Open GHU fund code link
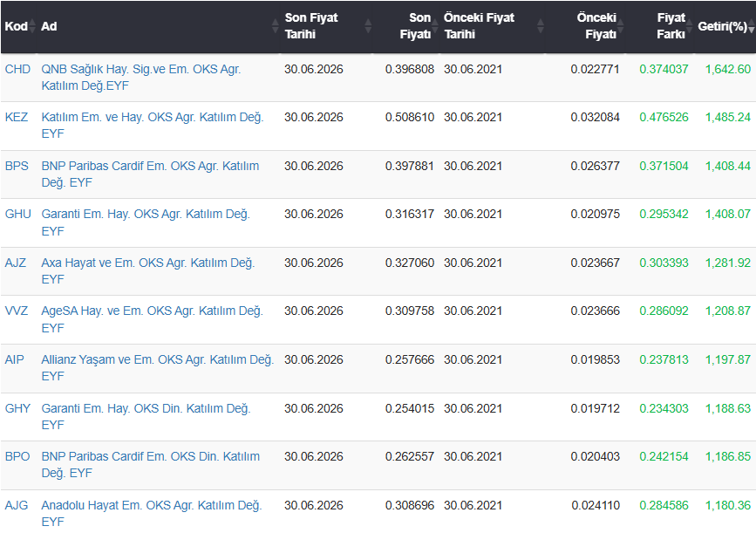Viewport: 756px width, 533px height. [17, 215]
